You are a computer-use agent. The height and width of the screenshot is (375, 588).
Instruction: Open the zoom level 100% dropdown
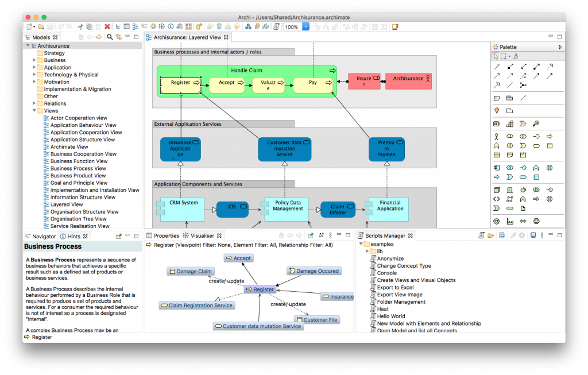[x=305, y=26]
